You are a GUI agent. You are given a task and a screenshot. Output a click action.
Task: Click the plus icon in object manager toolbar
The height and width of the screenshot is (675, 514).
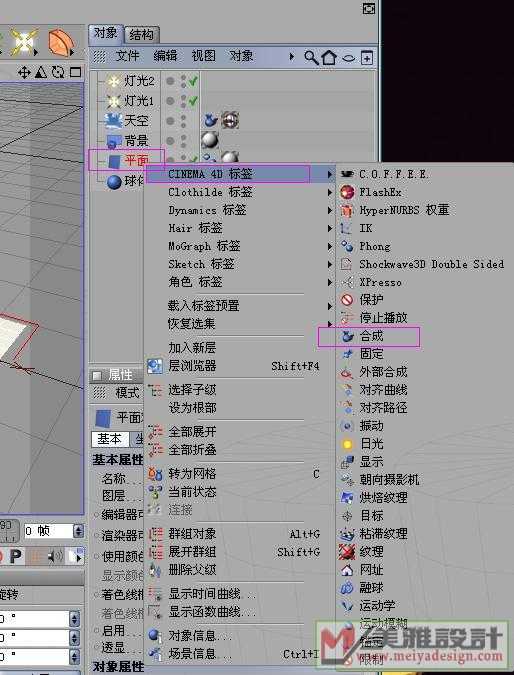coord(367,58)
